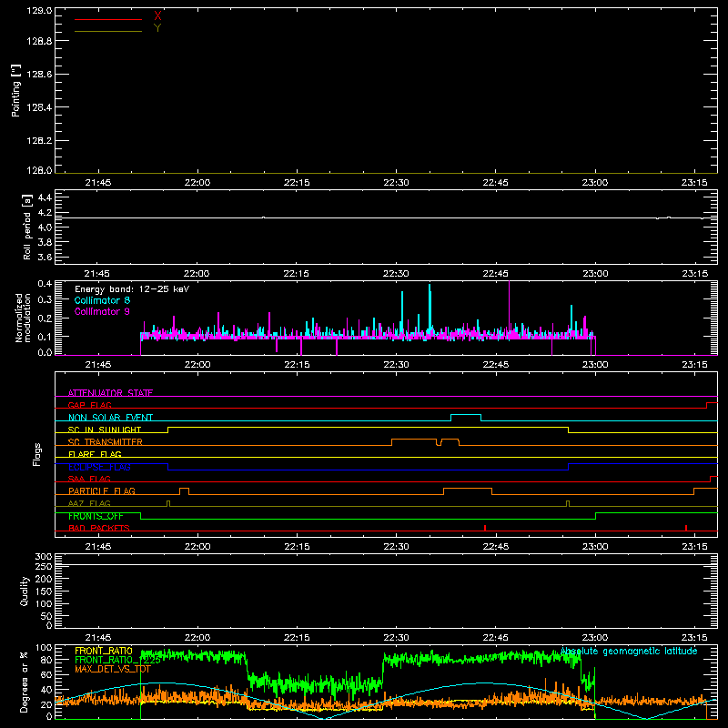Click the FRONTS_OFF green falling step
728x728 pixels.
141,516
